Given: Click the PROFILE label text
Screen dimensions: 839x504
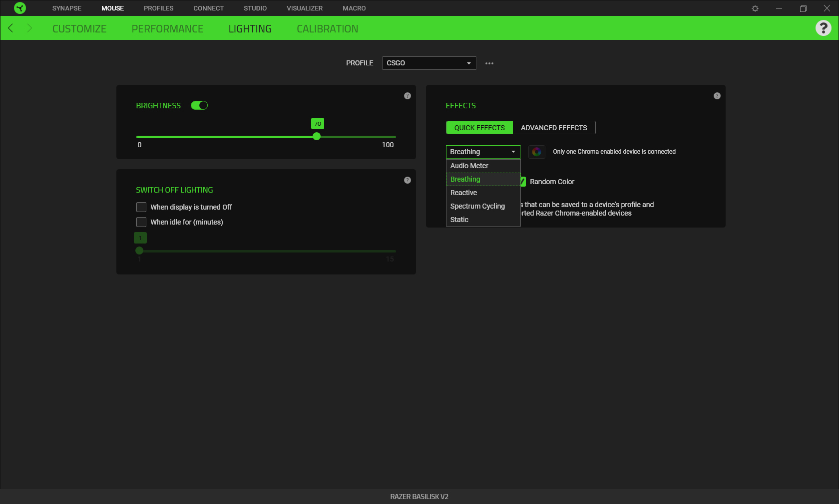Looking at the screenshot, I should pos(360,63).
